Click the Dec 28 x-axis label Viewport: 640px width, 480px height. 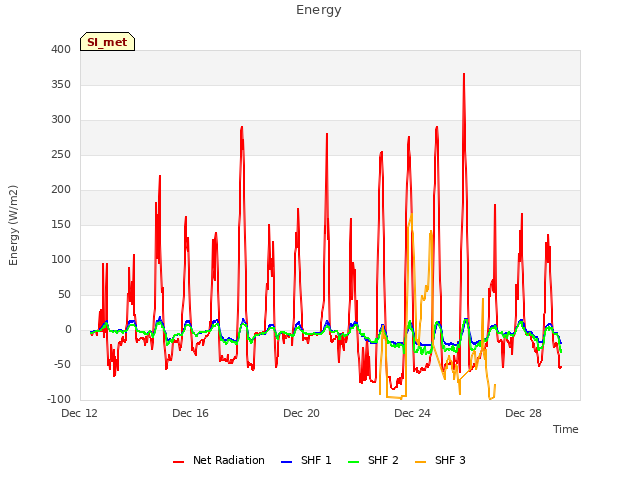pyautogui.click(x=524, y=413)
